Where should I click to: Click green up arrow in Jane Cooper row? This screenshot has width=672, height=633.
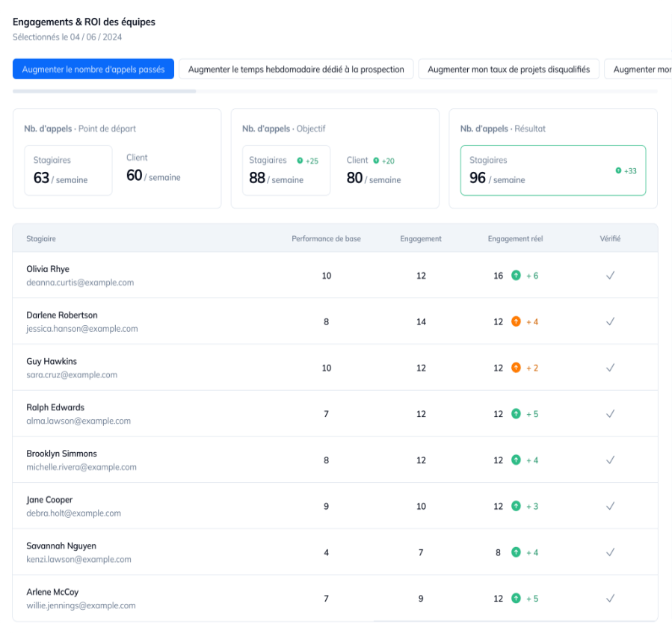[516, 506]
